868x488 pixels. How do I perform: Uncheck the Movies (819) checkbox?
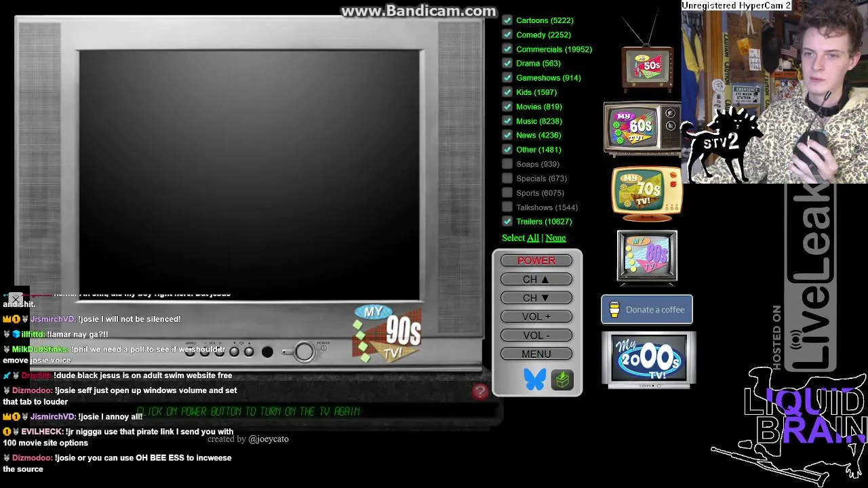click(x=507, y=106)
